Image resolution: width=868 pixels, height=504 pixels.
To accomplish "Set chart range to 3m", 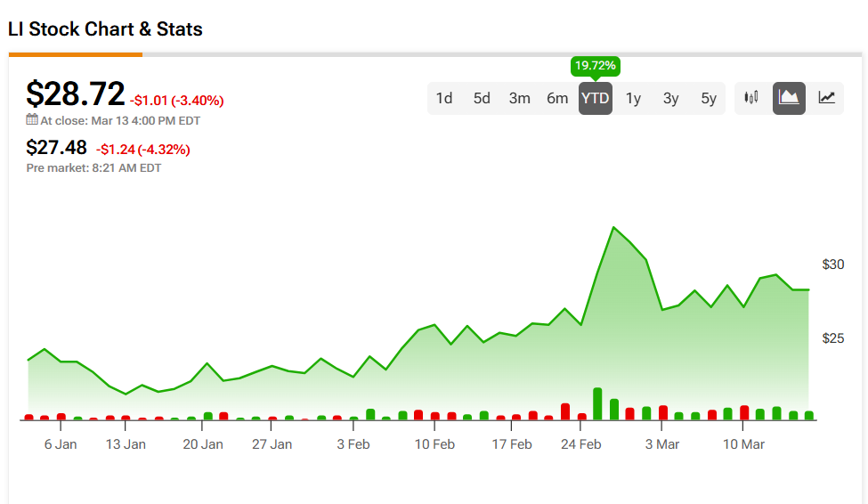I will coord(520,98).
